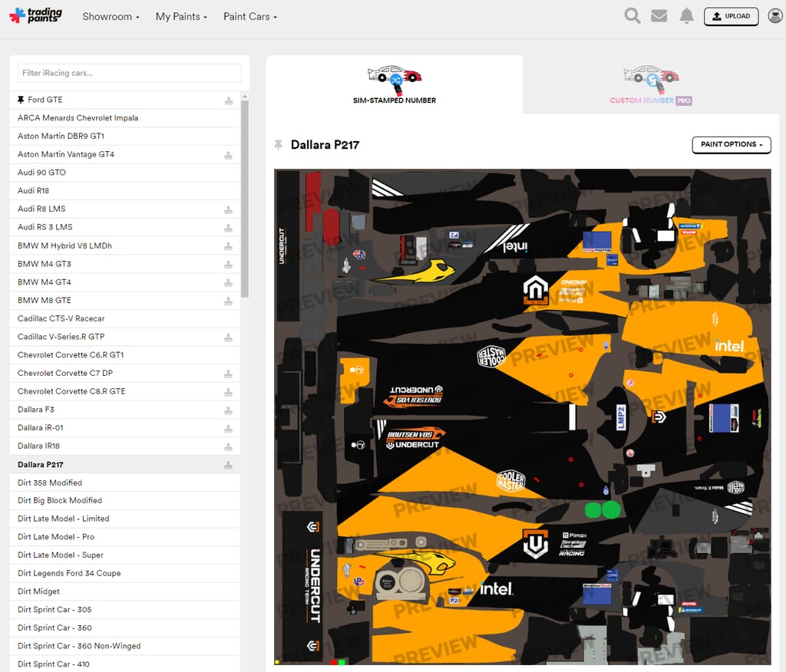
Task: Open the user profile avatar
Action: pyautogui.click(x=775, y=16)
